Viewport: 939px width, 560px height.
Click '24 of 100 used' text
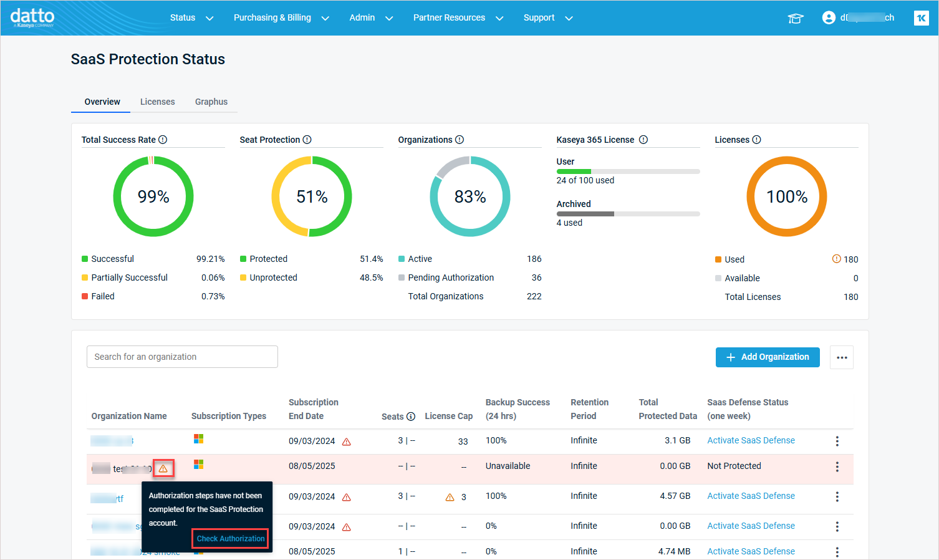[585, 180]
